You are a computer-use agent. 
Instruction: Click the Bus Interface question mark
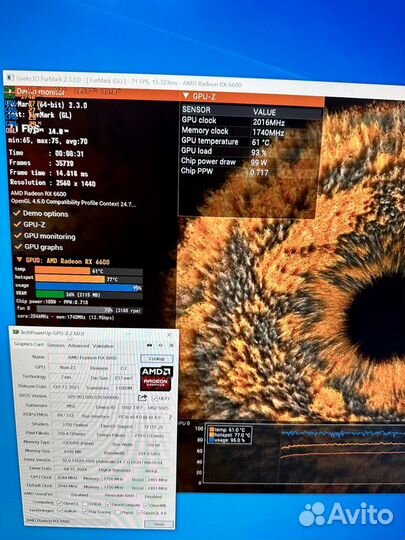click(170, 417)
